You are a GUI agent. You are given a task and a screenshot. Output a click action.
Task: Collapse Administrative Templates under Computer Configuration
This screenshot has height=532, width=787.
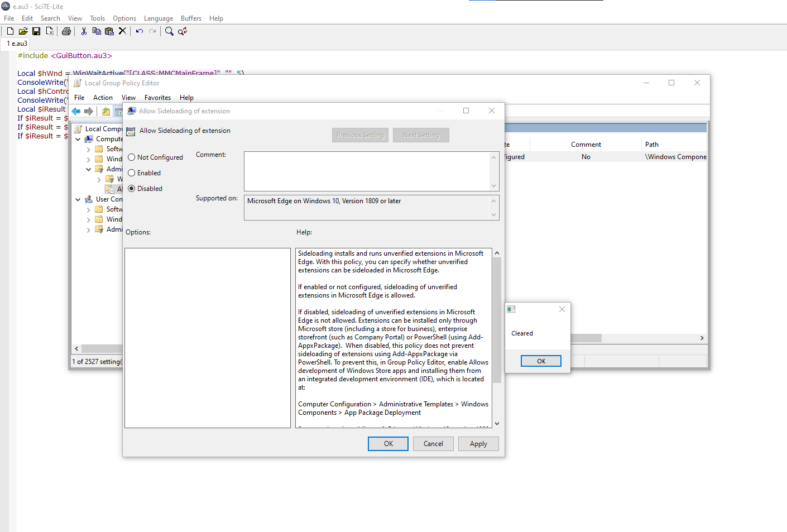(89, 169)
